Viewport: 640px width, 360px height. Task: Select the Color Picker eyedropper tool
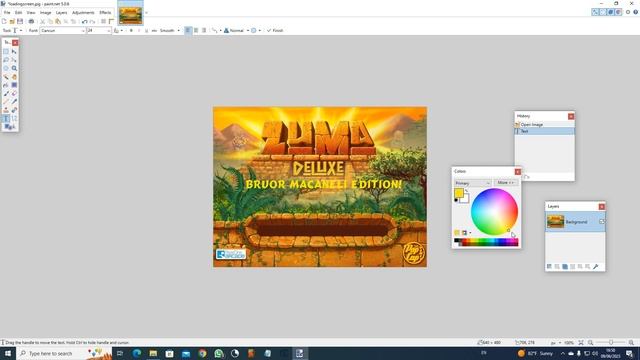point(14,102)
